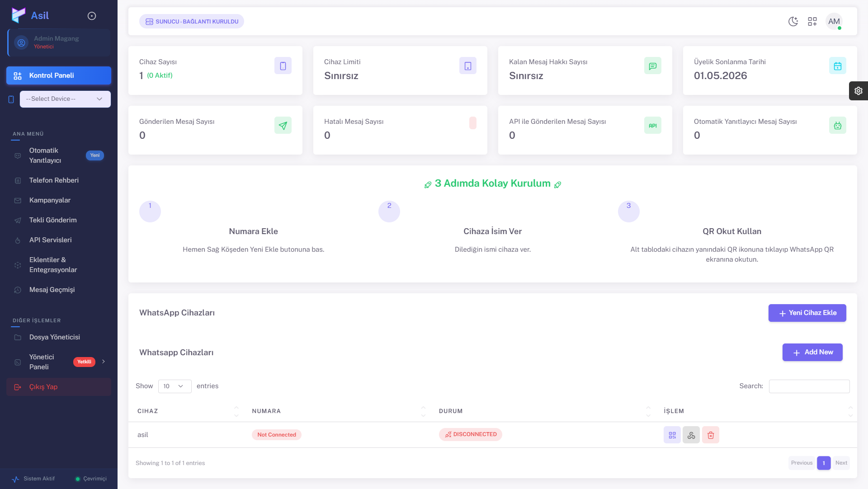
Task: Open Mesaj Geçmişi menu item
Action: click(x=59, y=290)
